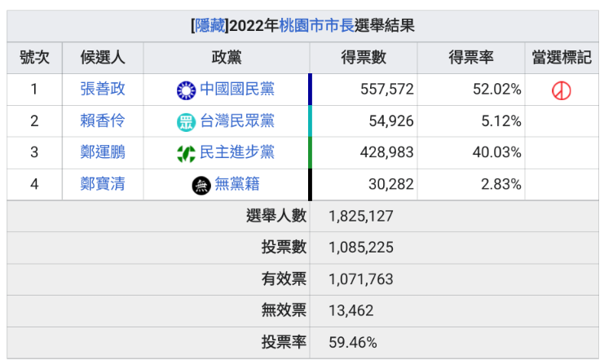The image size is (604, 364).
Task: Open the 無黨籍 link
Action: [237, 184]
